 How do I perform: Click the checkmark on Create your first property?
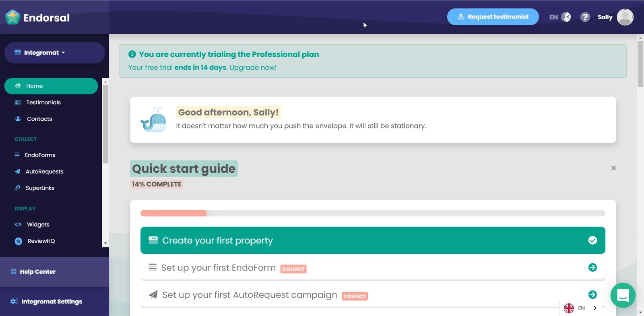click(x=592, y=240)
